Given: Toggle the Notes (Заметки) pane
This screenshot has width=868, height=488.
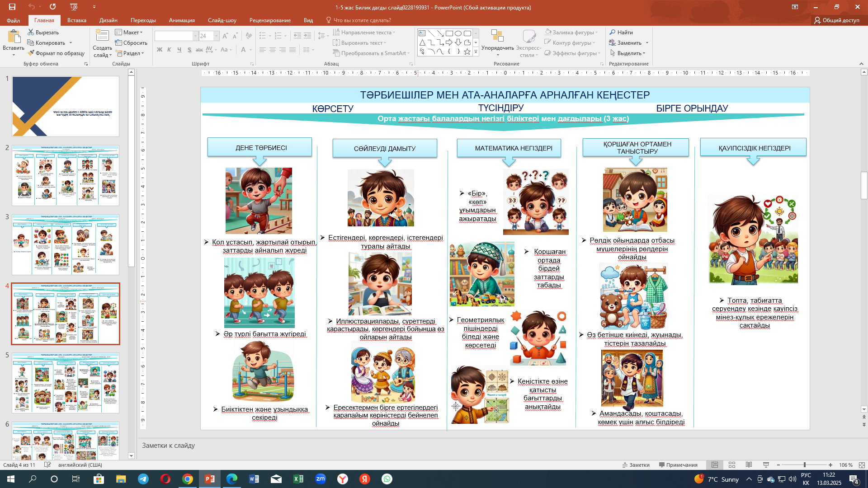Looking at the screenshot, I should click(x=636, y=465).
